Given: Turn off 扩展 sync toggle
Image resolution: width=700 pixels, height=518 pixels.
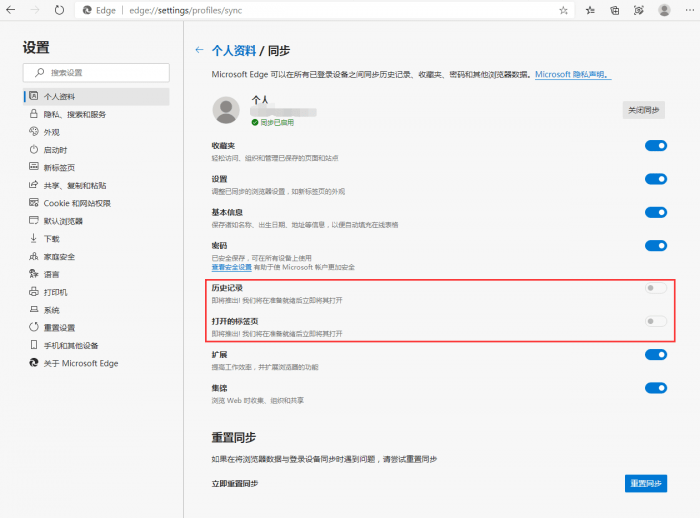Looking at the screenshot, I should coord(656,355).
